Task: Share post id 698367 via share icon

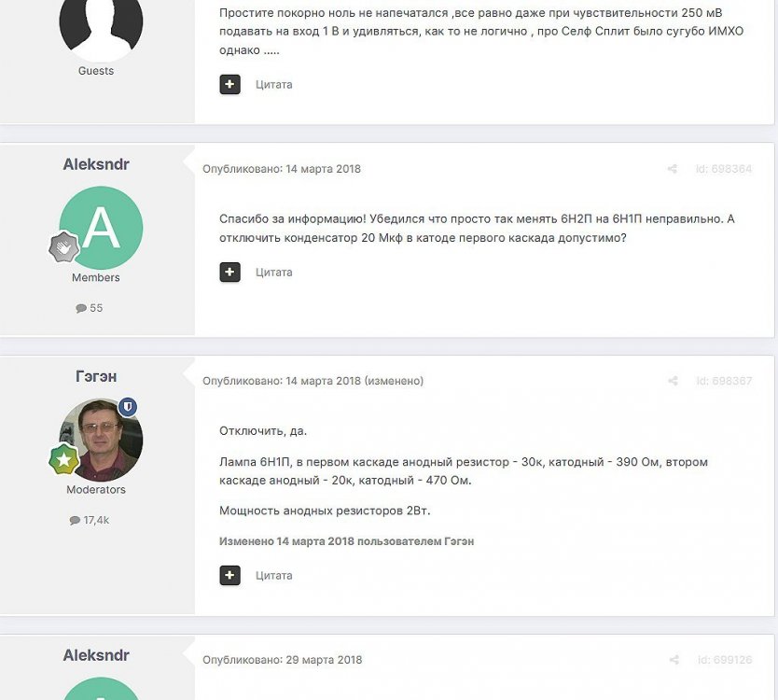Action: (673, 381)
